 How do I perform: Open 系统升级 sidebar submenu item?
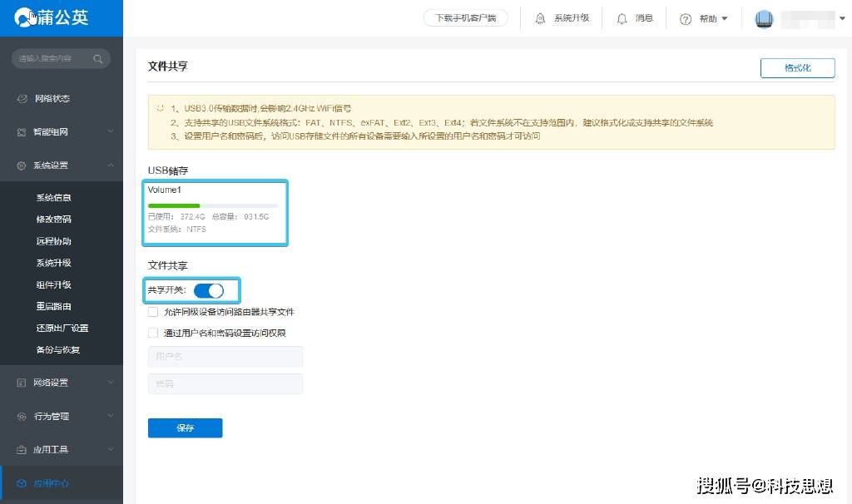54,263
